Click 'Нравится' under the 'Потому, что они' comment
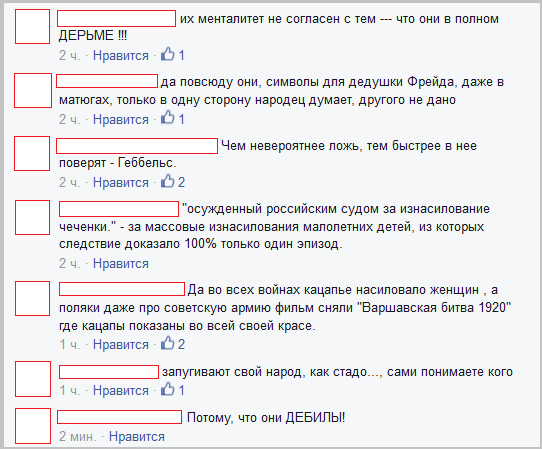The height and width of the screenshot is (449, 542). 137,437
